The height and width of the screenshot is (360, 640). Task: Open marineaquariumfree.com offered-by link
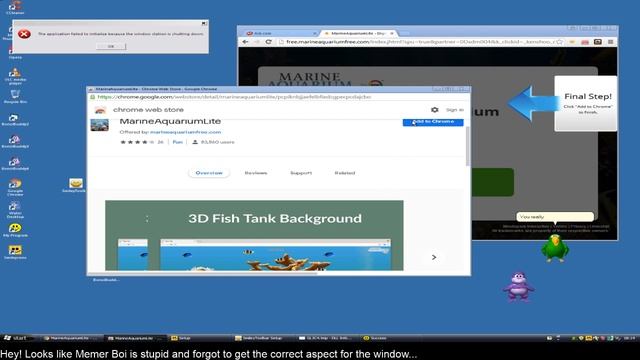[x=186, y=132]
